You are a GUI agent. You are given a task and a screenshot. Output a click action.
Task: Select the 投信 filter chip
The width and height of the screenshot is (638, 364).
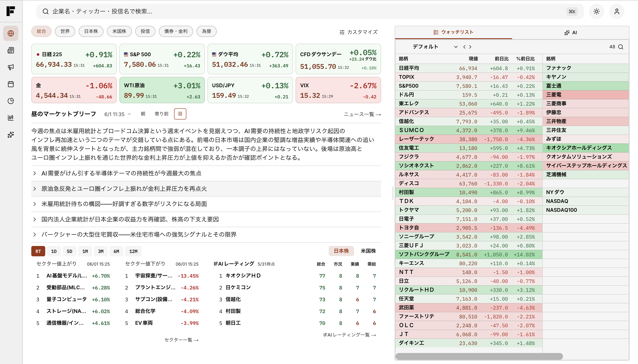tap(145, 31)
